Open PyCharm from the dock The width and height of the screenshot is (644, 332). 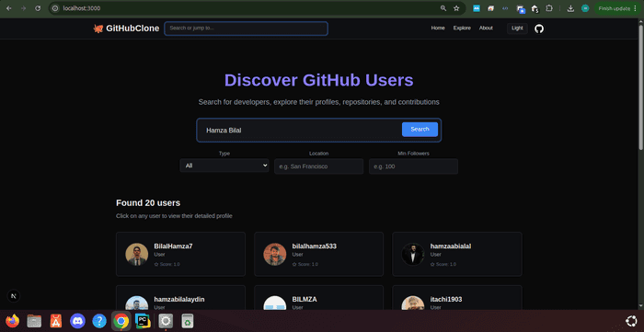point(143,321)
